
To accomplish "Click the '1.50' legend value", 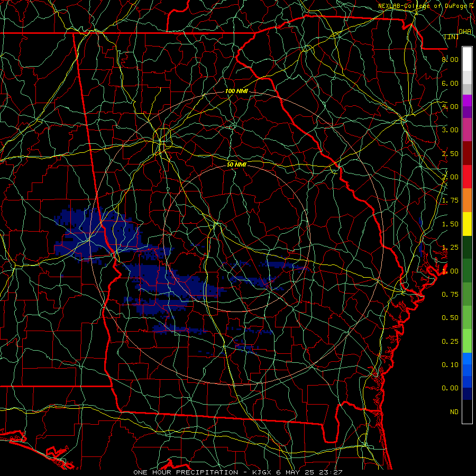I will tap(450, 224).
